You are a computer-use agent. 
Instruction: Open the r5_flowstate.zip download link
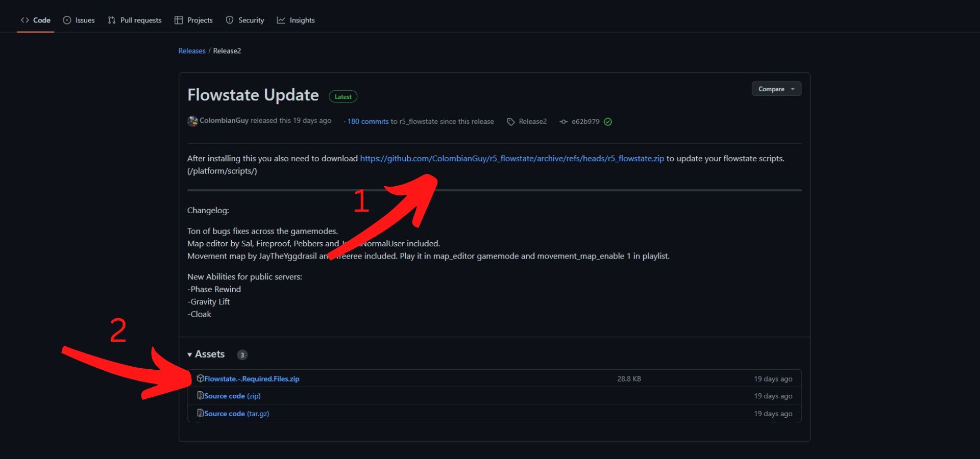(512, 158)
